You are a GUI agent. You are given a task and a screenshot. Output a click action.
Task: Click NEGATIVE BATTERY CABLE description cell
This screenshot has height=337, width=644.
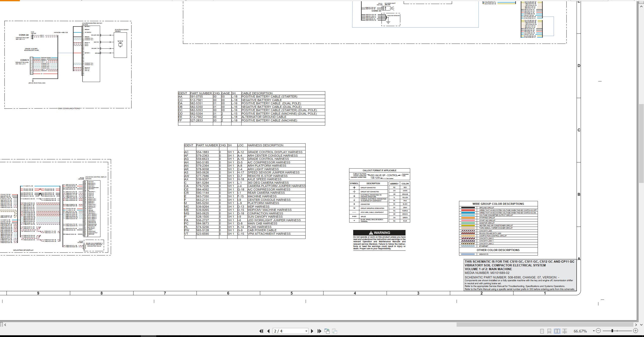coord(262,100)
